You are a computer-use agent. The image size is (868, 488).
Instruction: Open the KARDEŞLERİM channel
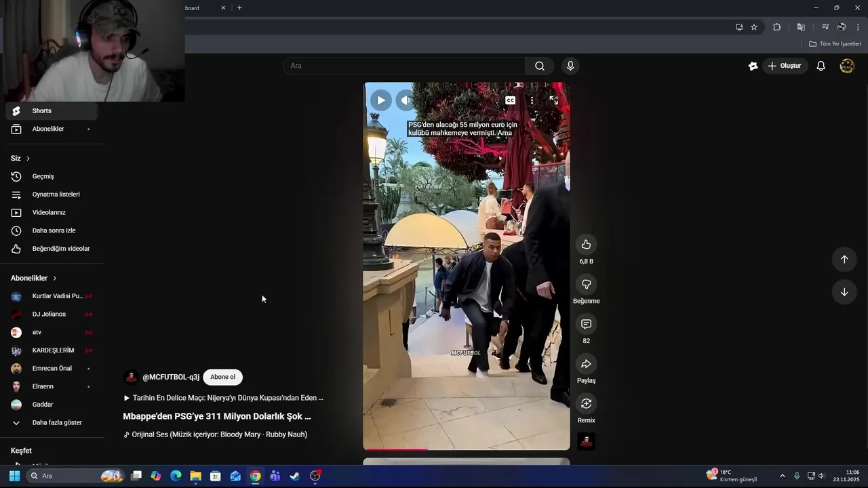[52, 350]
